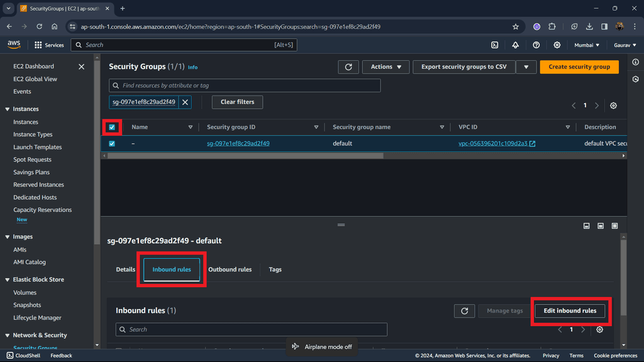This screenshot has width=644, height=362.
Task: Open the info panel icon on right edge
Action: tap(635, 62)
